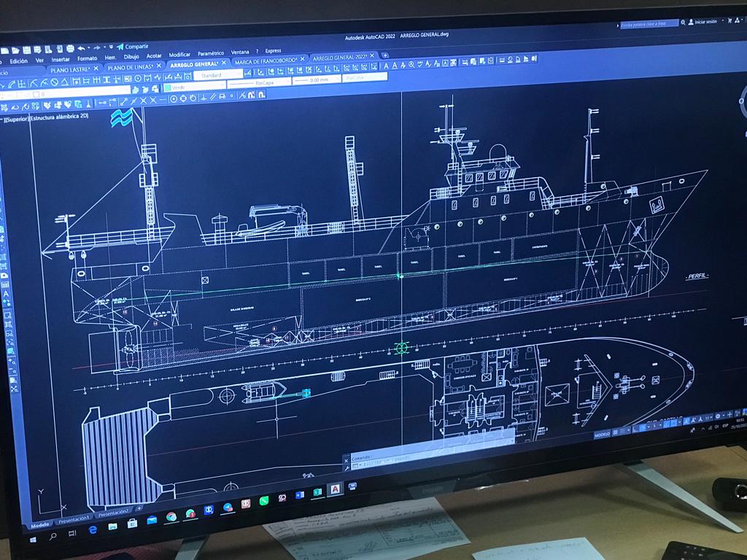Image resolution: width=747 pixels, height=560 pixels.
Task: Open the Dibujo menu
Action: pyautogui.click(x=131, y=57)
